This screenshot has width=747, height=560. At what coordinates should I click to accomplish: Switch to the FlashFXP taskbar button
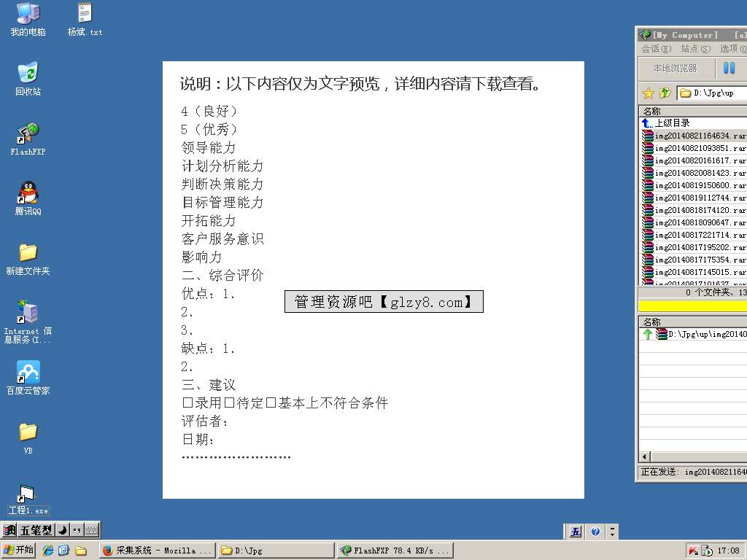pos(395,551)
